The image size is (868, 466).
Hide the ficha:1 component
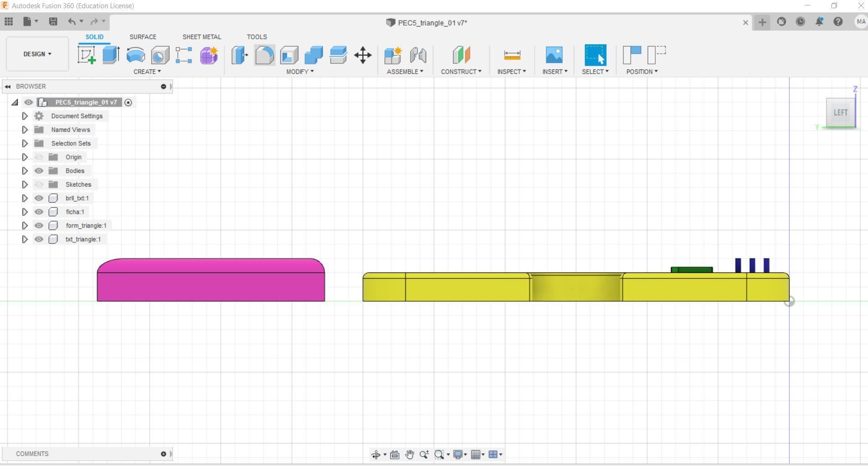[39, 212]
